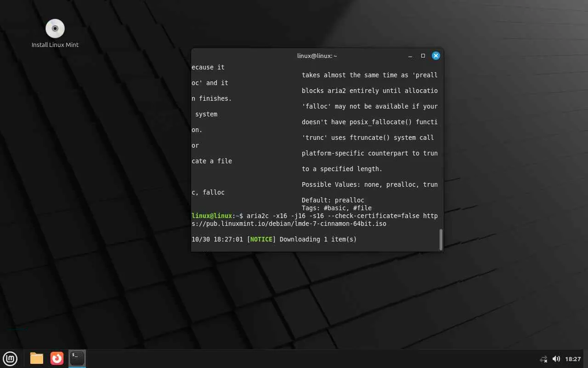The height and width of the screenshot is (368, 588).
Task: Open the volume speaker tray icon
Action: pos(556,359)
